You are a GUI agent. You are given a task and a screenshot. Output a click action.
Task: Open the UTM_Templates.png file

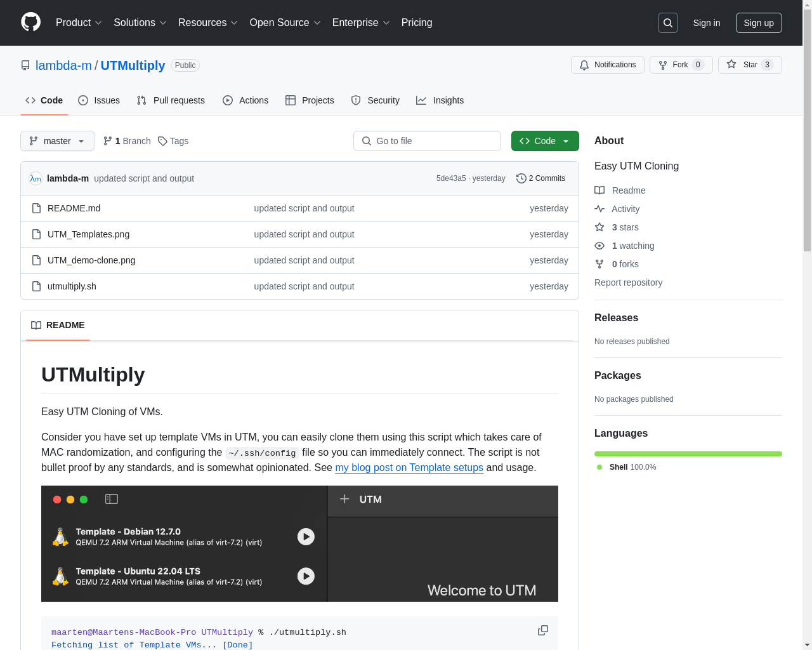[x=88, y=234]
